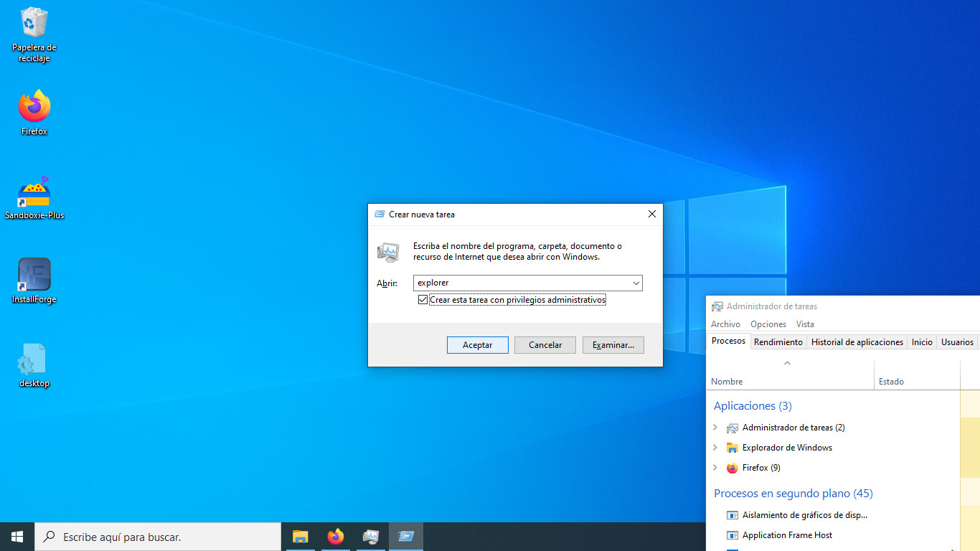Viewport: 980px width, 551px height.
Task: Open the Abrir combo box dropdown arrow
Action: [636, 283]
